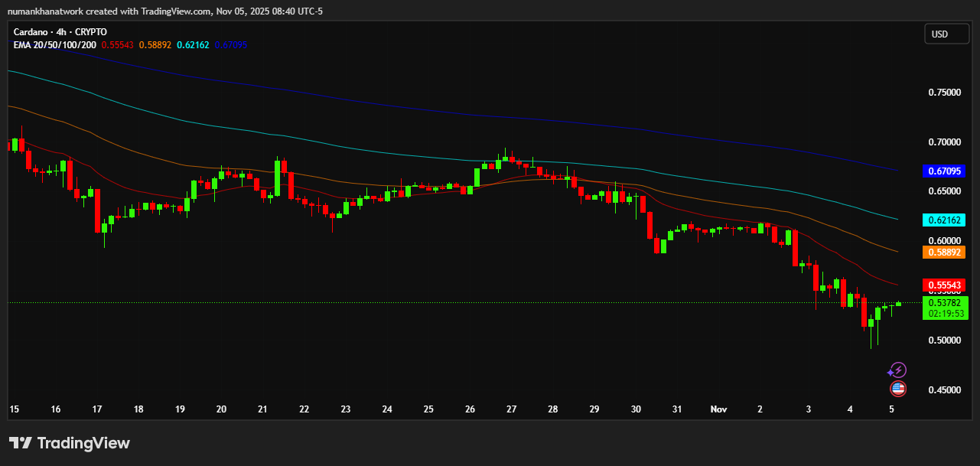
Task: Open the CRYPTO exchange label in legend
Action: [90, 31]
